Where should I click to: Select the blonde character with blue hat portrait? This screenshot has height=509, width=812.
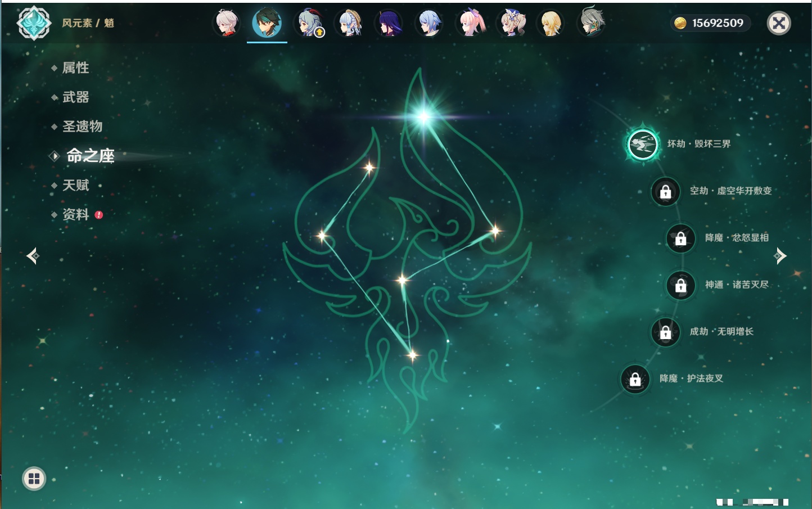tap(511, 23)
